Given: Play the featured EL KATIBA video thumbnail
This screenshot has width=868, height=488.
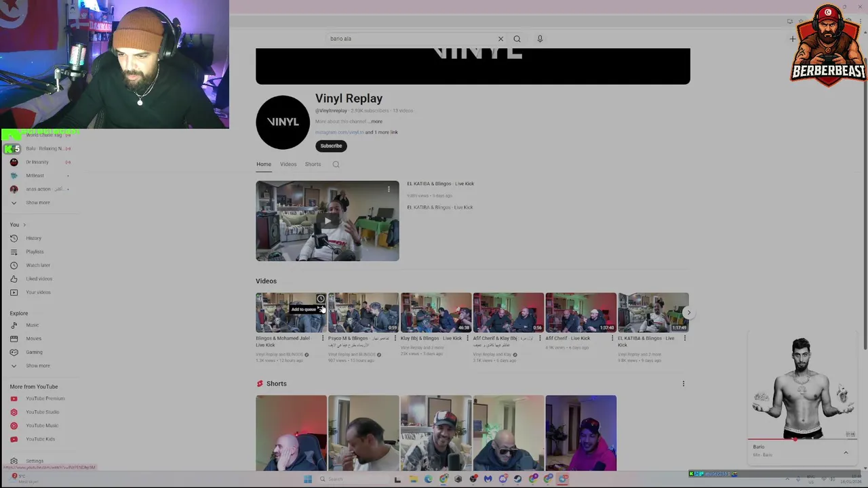Looking at the screenshot, I should 328,221.
